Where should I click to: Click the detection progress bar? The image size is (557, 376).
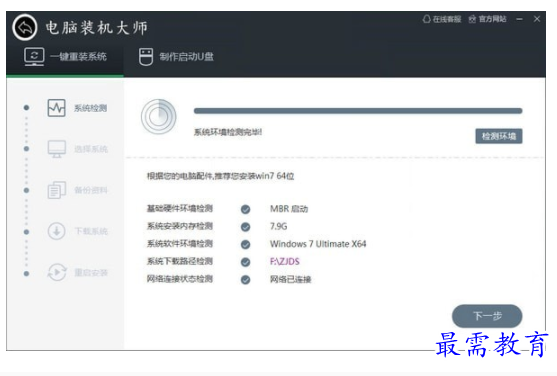[358, 111]
